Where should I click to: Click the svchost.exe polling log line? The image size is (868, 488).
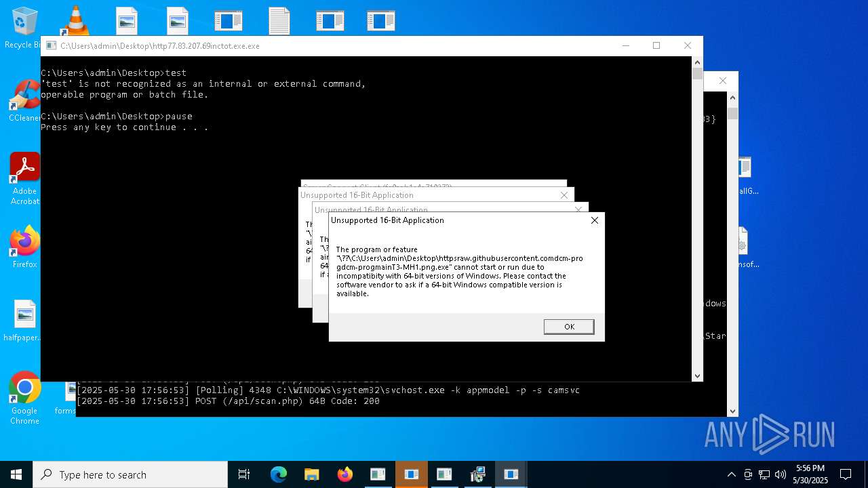pyautogui.click(x=328, y=390)
